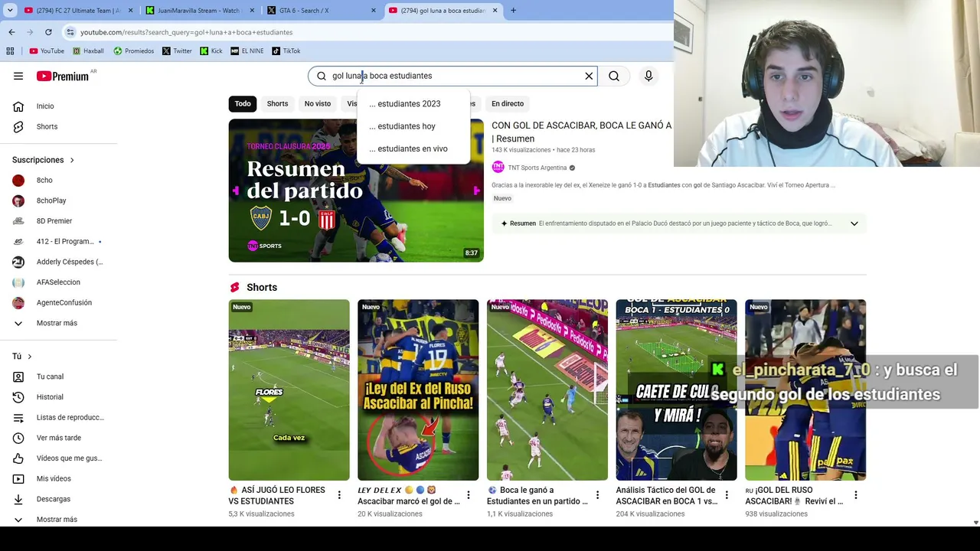Open the TikTok bookmark
This screenshot has height=551, width=980.
(286, 51)
